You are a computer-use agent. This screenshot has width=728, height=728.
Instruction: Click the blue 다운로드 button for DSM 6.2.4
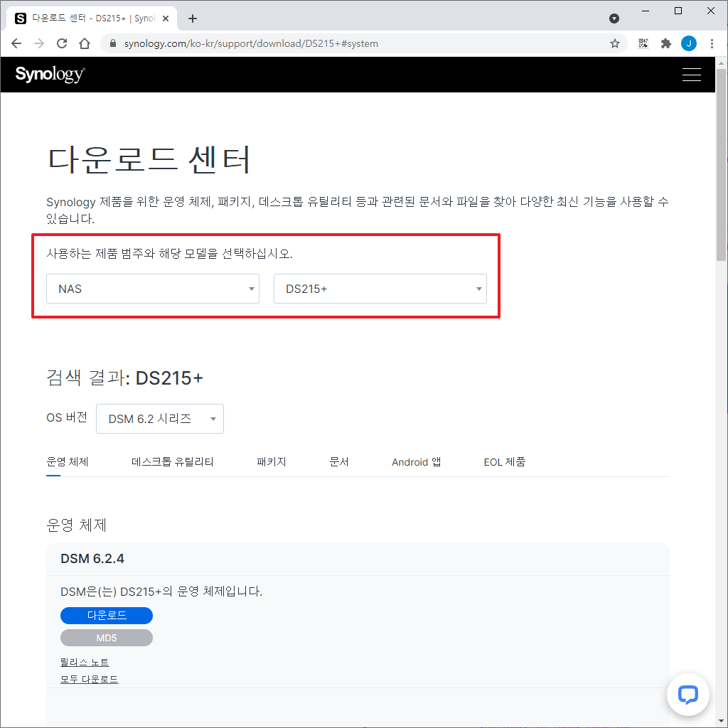[x=107, y=615]
